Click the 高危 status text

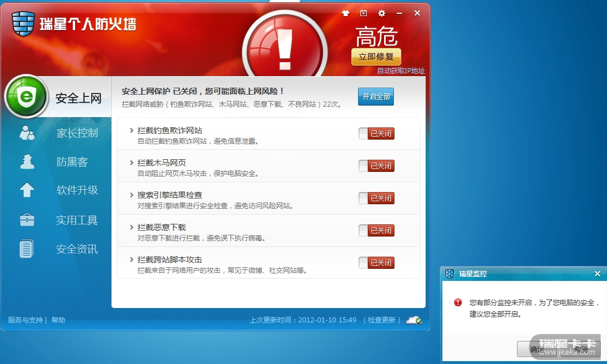coord(377,36)
